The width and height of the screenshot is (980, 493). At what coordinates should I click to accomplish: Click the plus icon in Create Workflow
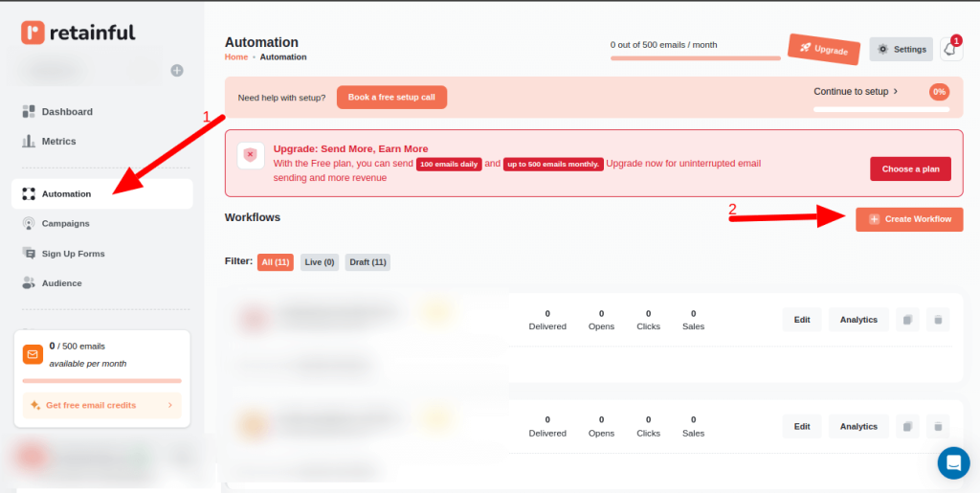coord(874,219)
